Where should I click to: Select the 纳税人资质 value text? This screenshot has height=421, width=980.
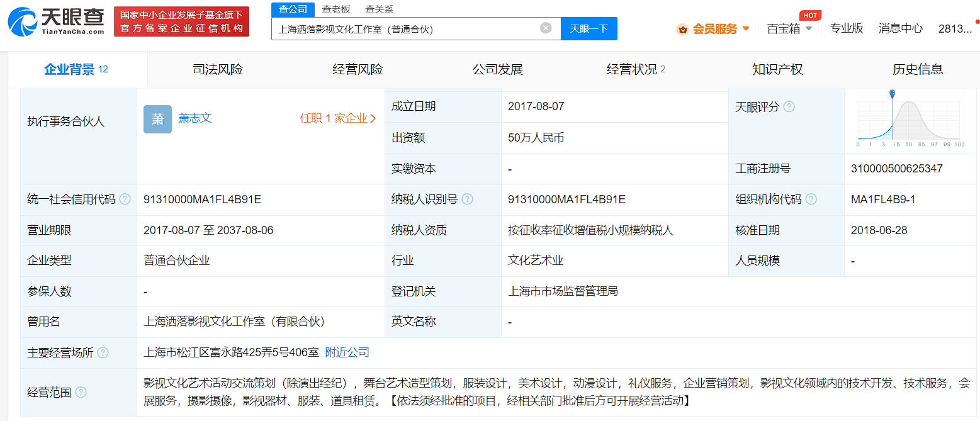590,230
